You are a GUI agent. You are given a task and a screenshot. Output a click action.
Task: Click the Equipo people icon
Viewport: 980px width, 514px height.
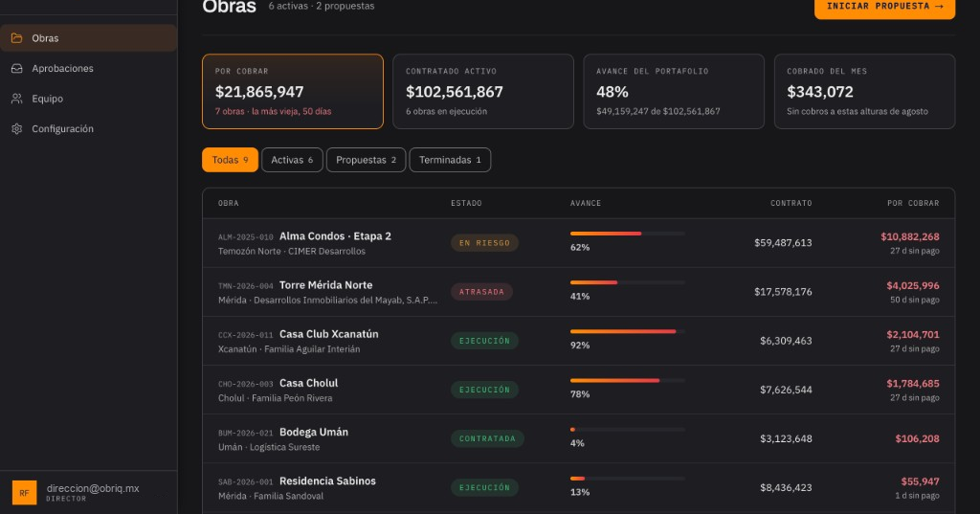(17, 99)
